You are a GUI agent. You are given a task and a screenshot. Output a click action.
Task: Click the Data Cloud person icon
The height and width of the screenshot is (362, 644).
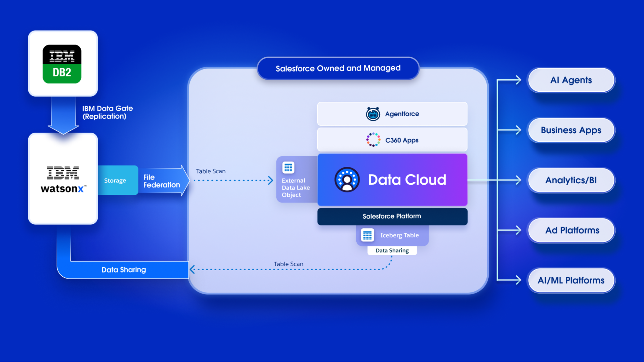pos(347,180)
